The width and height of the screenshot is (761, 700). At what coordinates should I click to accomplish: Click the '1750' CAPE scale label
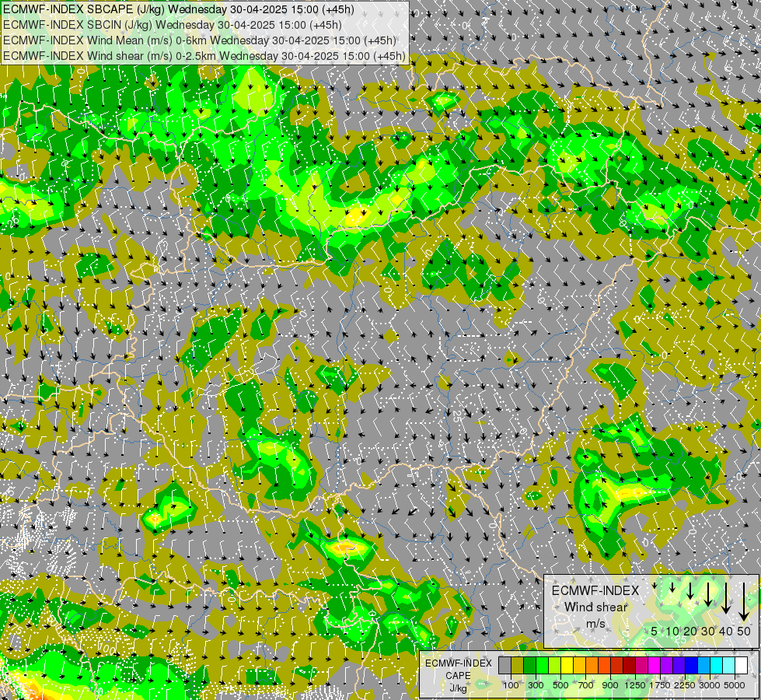(x=660, y=685)
